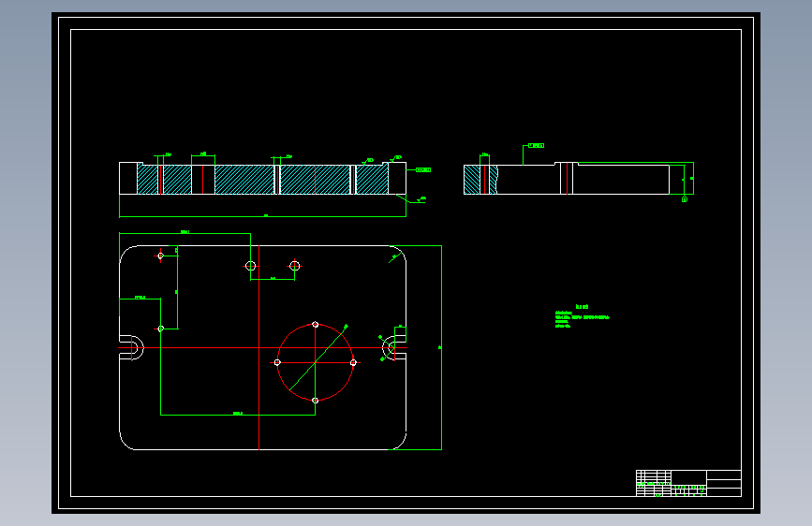Select the datum symbol under the side view
The width and height of the screenshot is (812, 526).
tap(685, 199)
